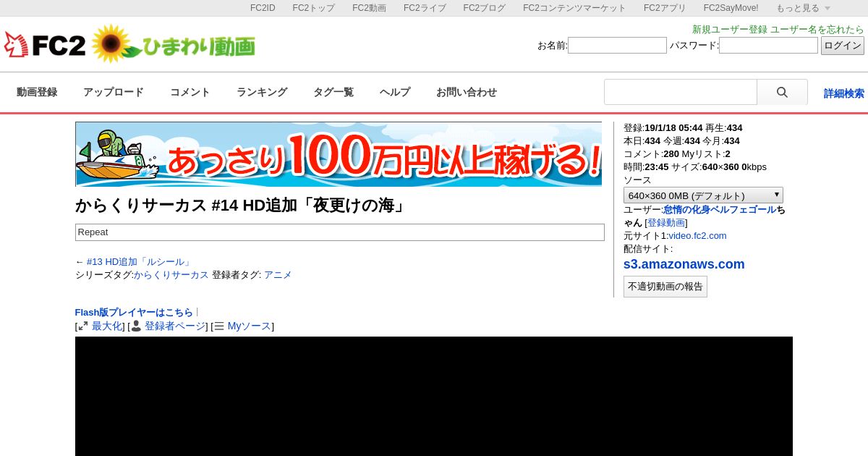
Task: Click the Repeat text field
Action: (340, 232)
